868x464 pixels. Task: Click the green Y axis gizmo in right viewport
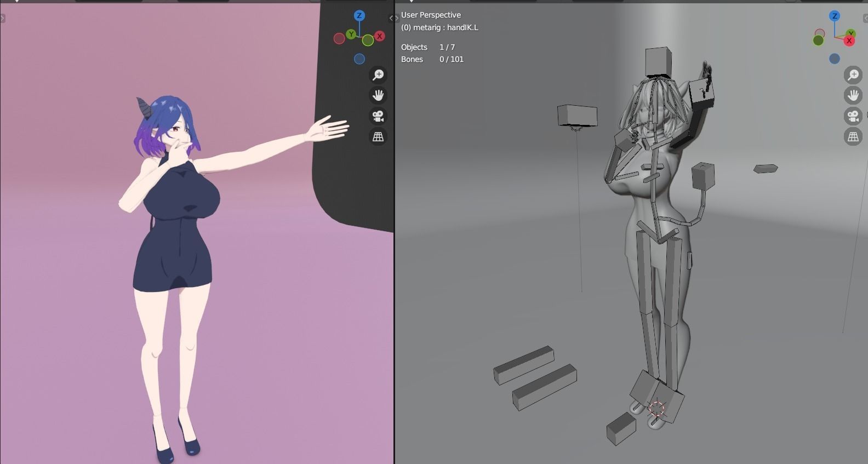(x=851, y=34)
